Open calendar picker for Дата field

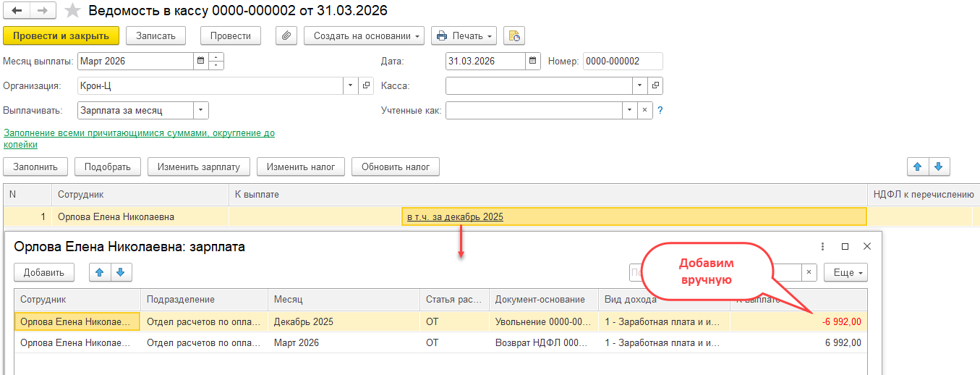532,62
